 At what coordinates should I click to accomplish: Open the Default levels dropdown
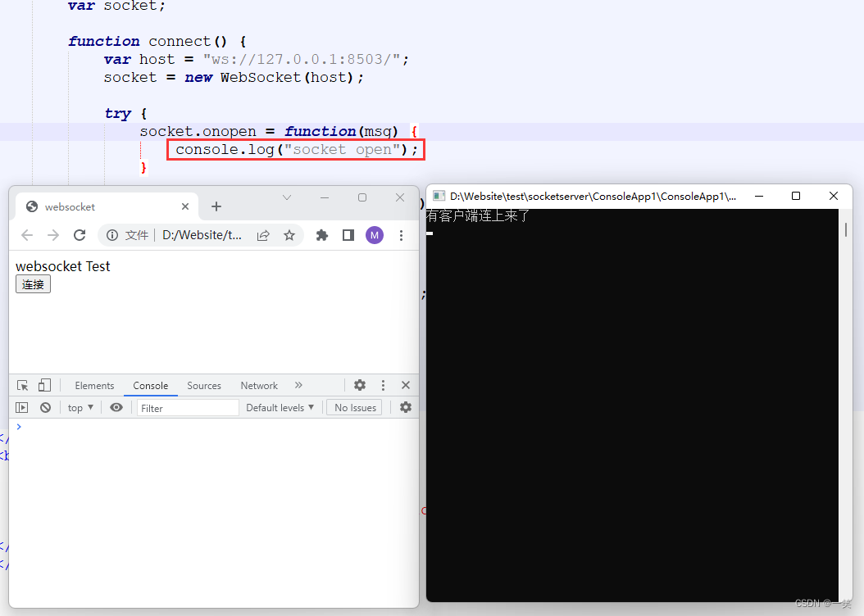[x=280, y=407]
